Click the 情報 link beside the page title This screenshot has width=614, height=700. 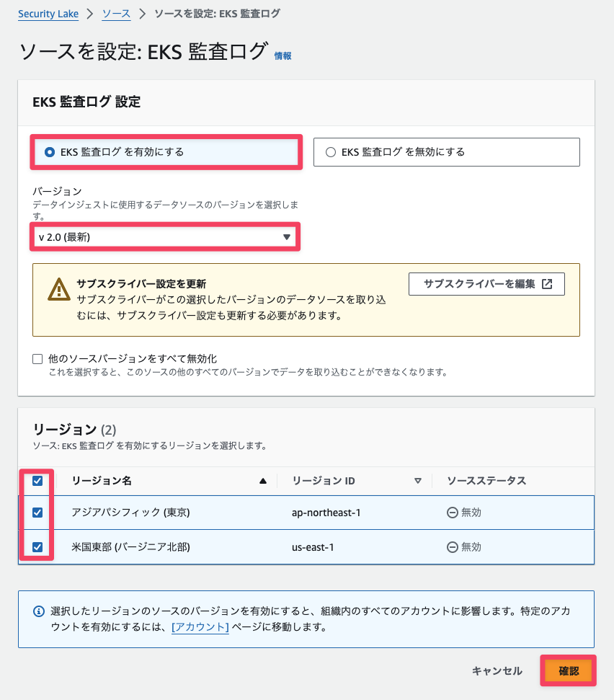(x=282, y=56)
